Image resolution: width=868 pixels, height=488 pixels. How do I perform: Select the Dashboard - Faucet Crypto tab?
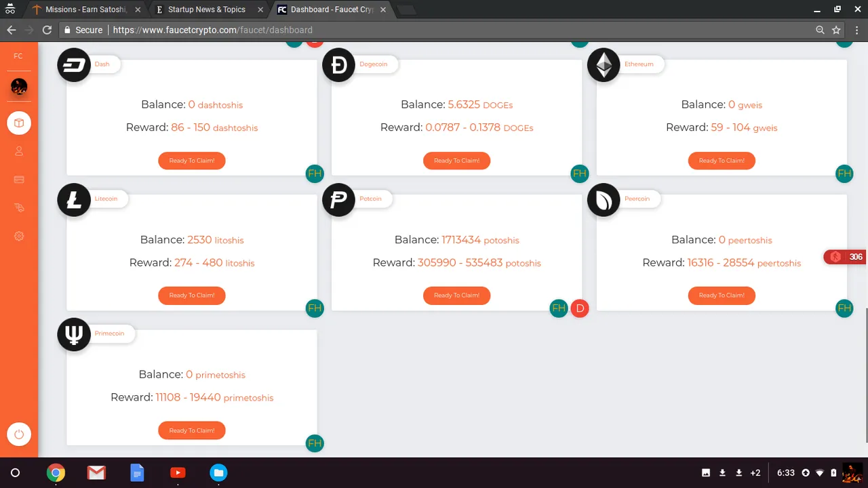point(332,9)
